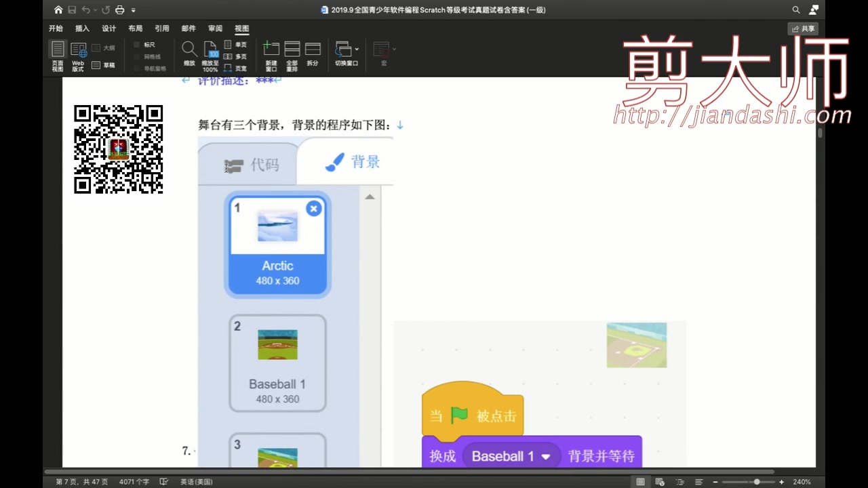This screenshot has height=488, width=868.
Task: Click the zoom in plus button
Action: 781,482
